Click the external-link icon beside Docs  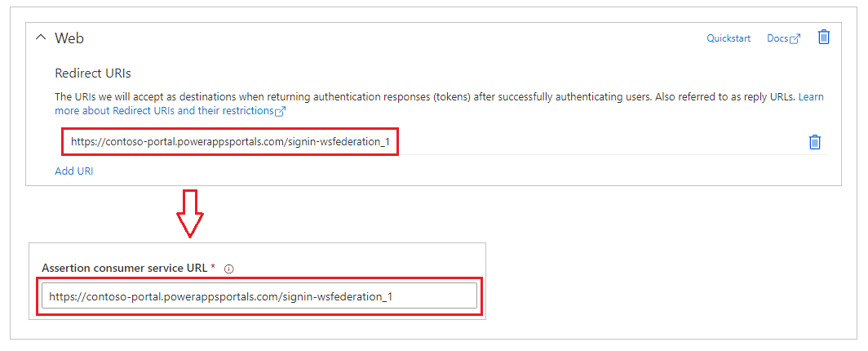[795, 39]
